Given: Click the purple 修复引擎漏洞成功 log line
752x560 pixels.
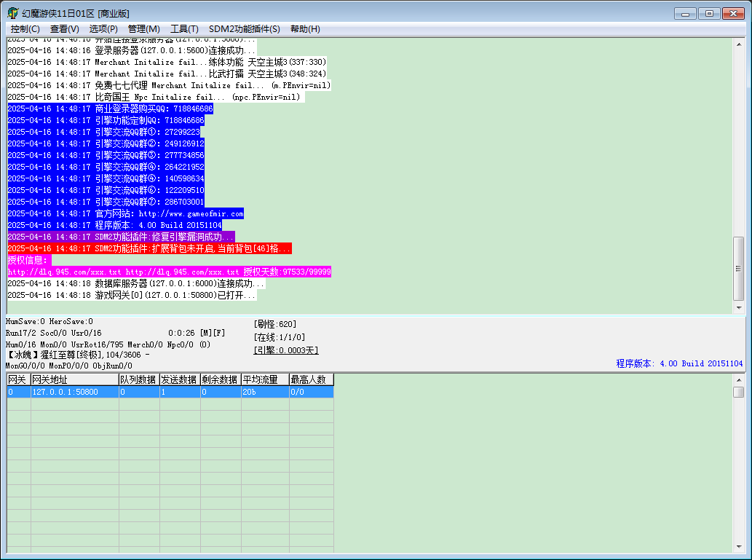Looking at the screenshot, I should click(x=121, y=237).
